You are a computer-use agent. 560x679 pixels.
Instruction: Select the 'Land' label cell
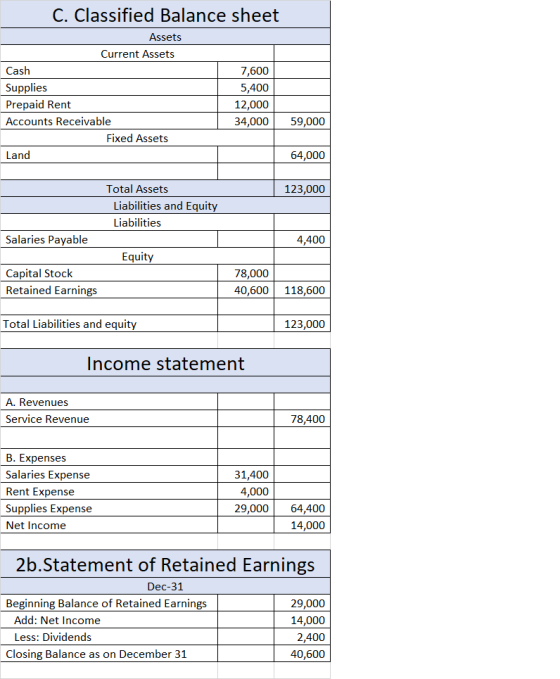[109, 155]
